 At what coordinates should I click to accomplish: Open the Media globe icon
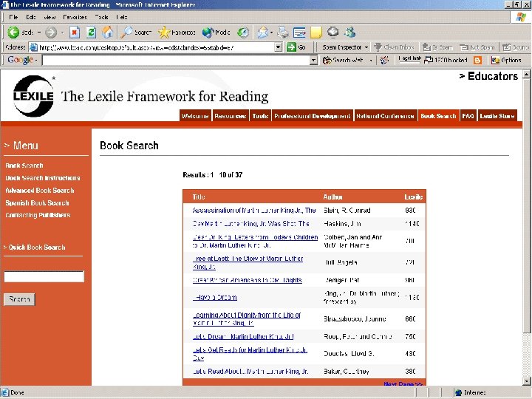208,33
